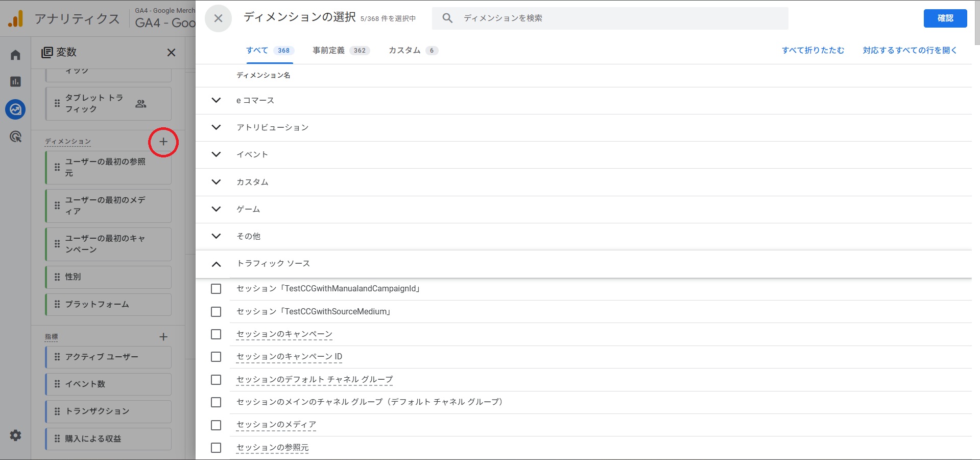The image size is (980, 460).
Task: Open the Admin settings gear icon
Action: (x=15, y=435)
